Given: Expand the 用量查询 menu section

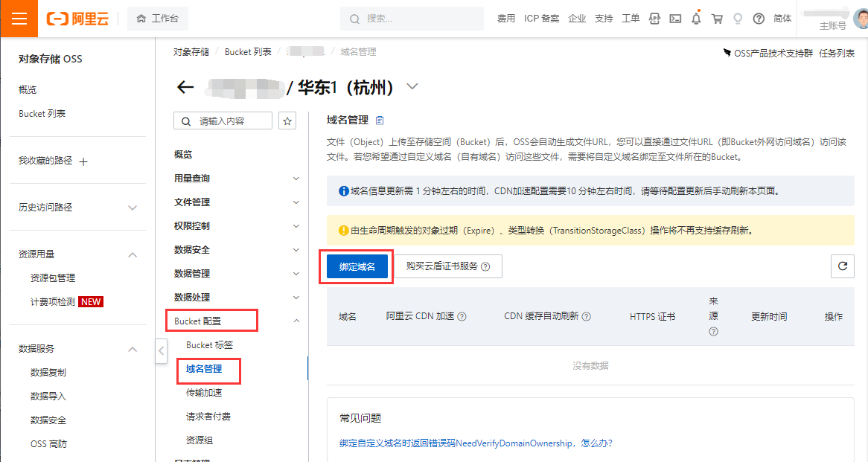Looking at the screenshot, I should (x=296, y=179).
